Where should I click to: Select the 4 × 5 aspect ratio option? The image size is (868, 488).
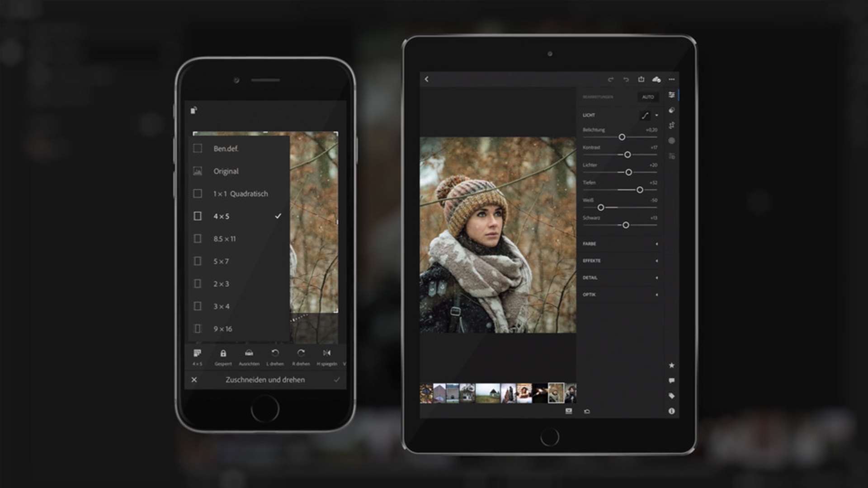tap(221, 216)
